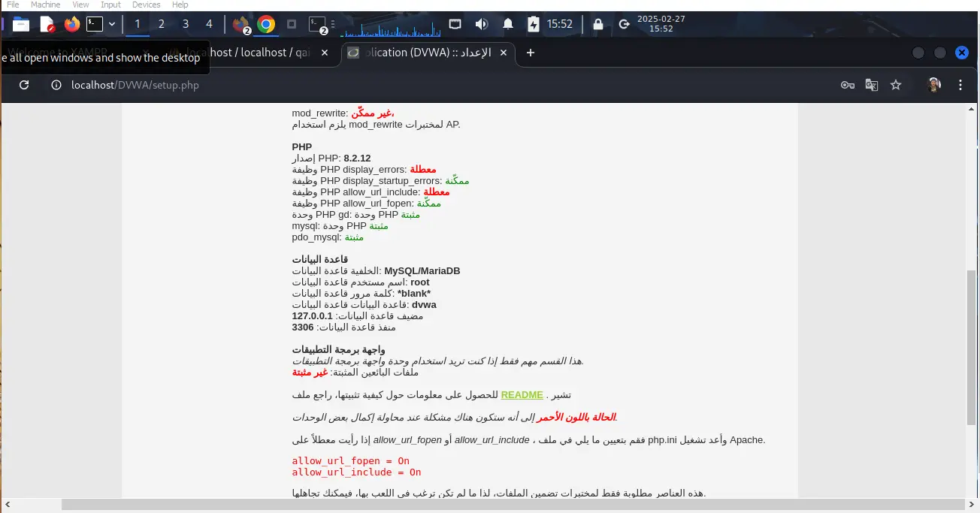Close the localhost / localhost tab
980x513 pixels.
pos(325,53)
